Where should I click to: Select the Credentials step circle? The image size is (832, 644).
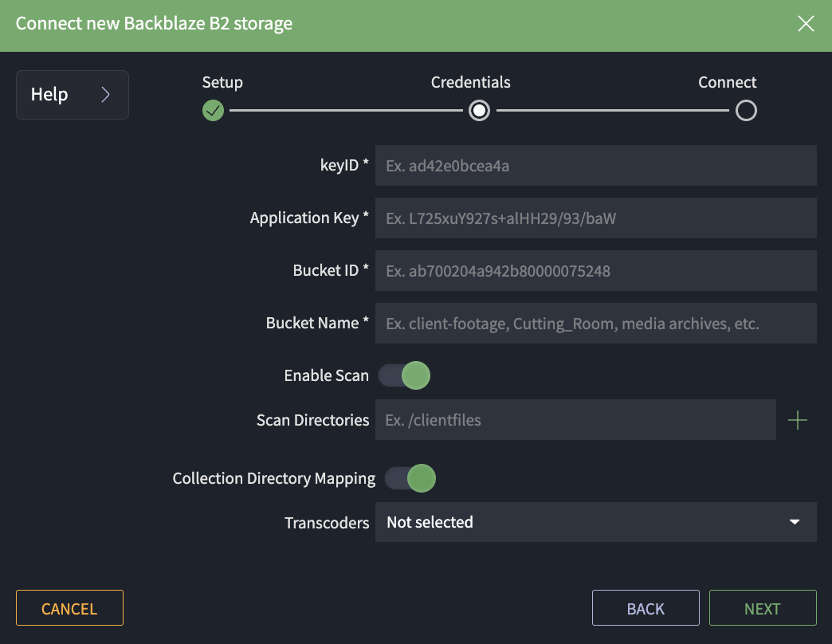(479, 111)
